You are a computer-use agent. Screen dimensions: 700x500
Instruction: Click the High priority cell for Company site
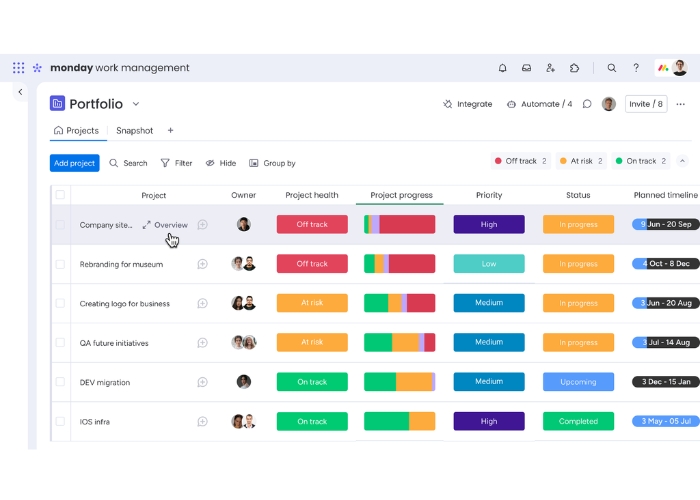click(489, 225)
